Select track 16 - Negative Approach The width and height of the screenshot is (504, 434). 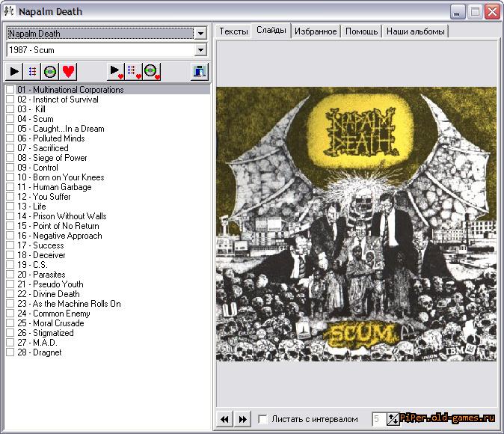(60, 236)
